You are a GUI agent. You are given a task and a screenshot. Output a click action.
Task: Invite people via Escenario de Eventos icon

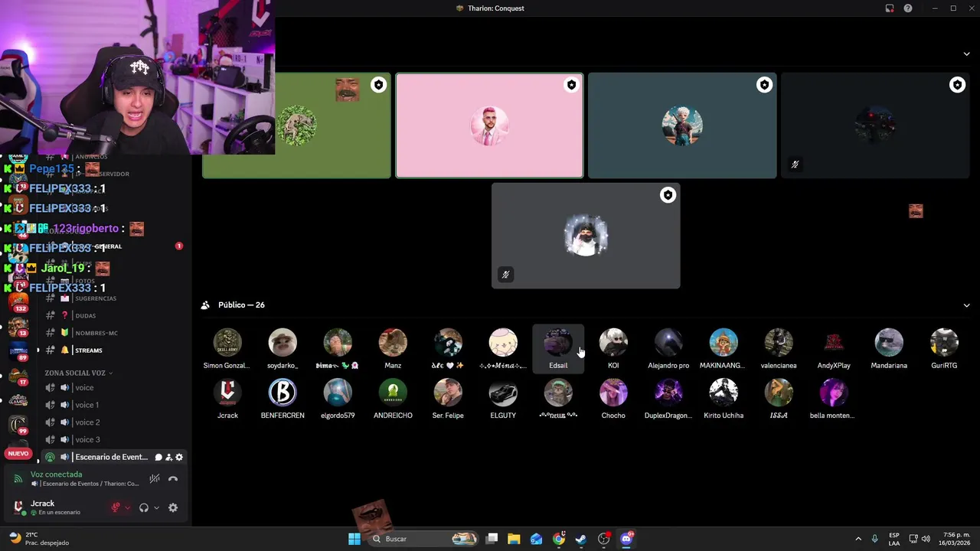[168, 457]
